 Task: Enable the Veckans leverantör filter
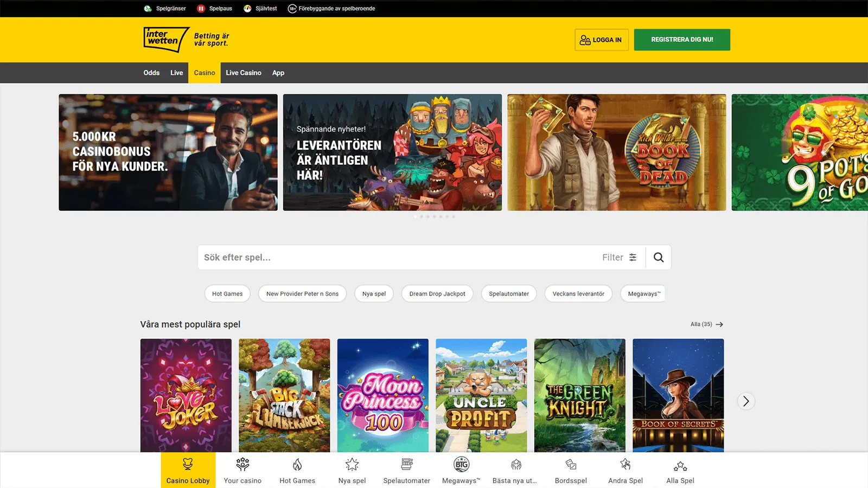pyautogui.click(x=578, y=293)
